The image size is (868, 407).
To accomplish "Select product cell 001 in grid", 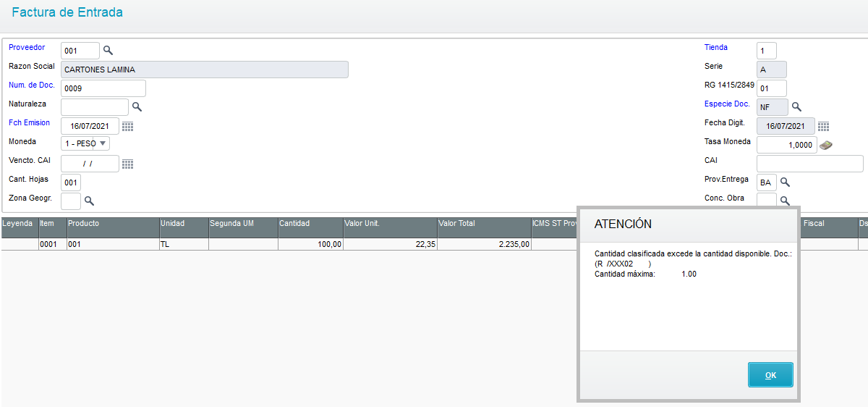I will tap(113, 245).
